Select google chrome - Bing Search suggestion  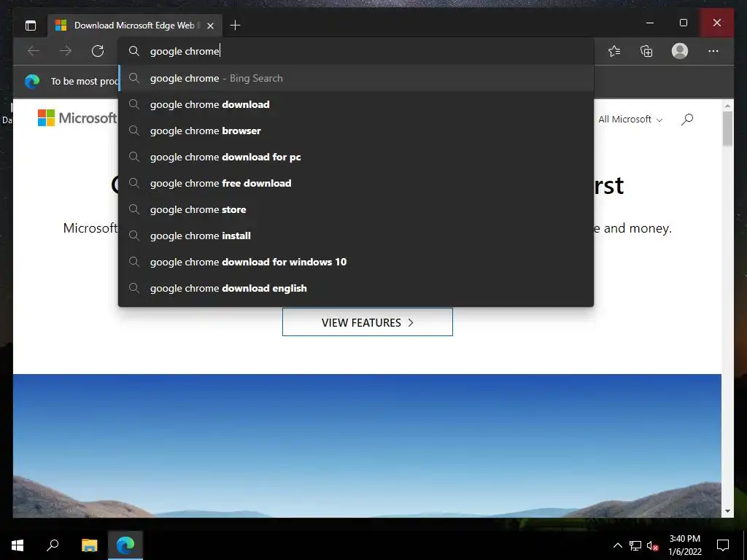click(356, 78)
